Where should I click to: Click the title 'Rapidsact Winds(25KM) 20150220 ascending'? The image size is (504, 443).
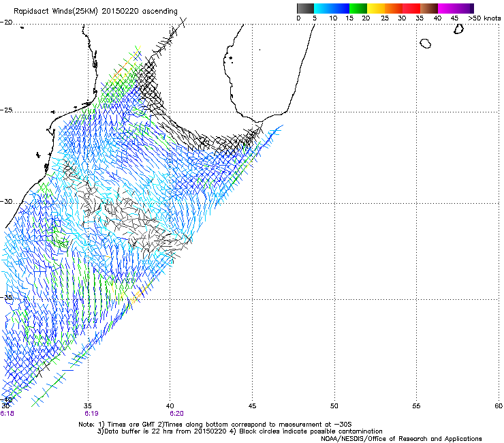tap(95, 12)
